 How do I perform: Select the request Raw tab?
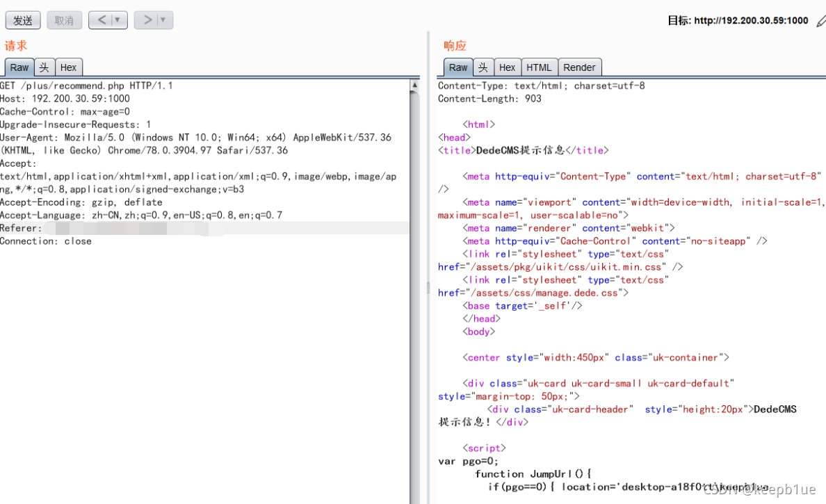pyautogui.click(x=19, y=67)
